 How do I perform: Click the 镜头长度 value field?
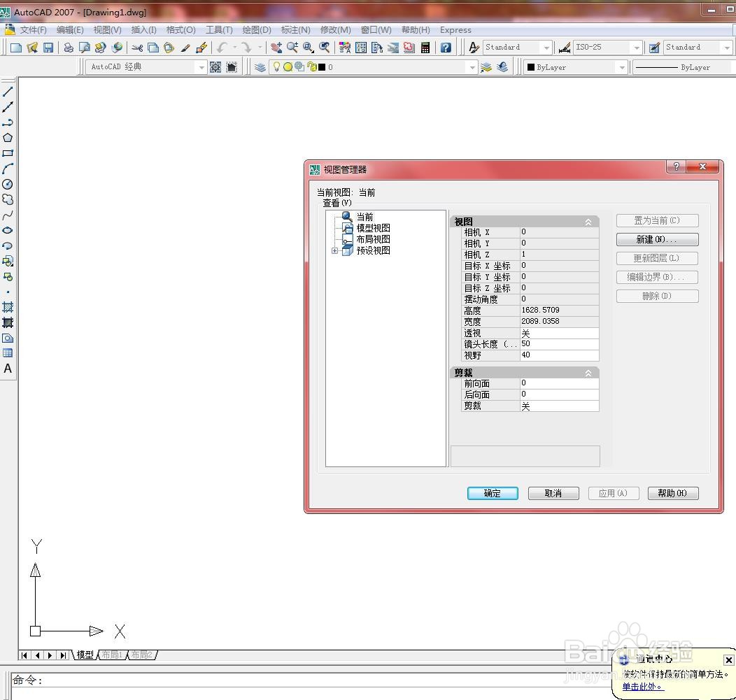point(559,344)
